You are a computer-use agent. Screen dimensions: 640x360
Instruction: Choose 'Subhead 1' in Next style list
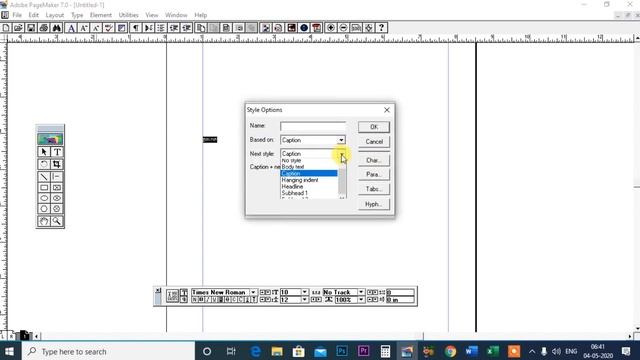[309, 193]
